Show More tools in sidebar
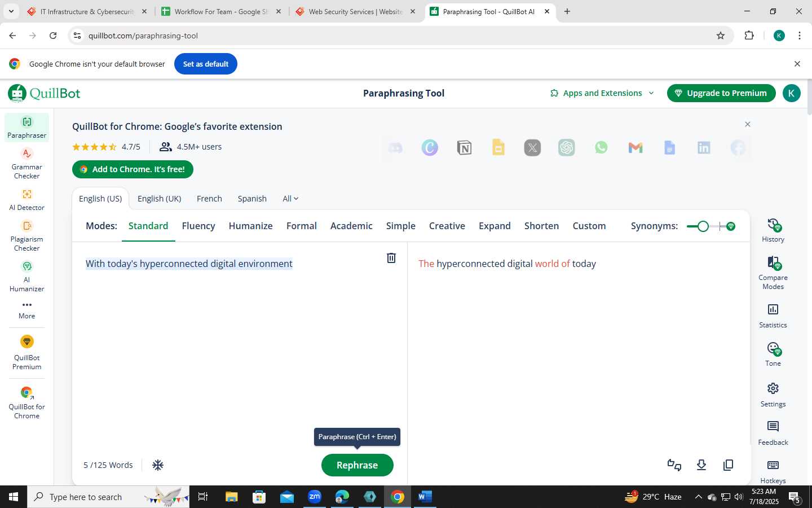This screenshot has height=508, width=812. 27,310
